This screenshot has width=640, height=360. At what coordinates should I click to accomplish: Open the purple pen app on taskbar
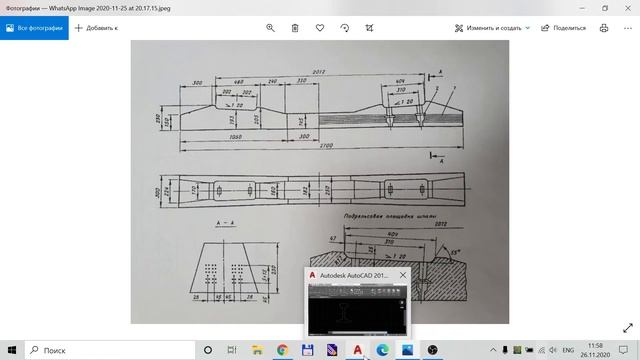(x=332, y=350)
